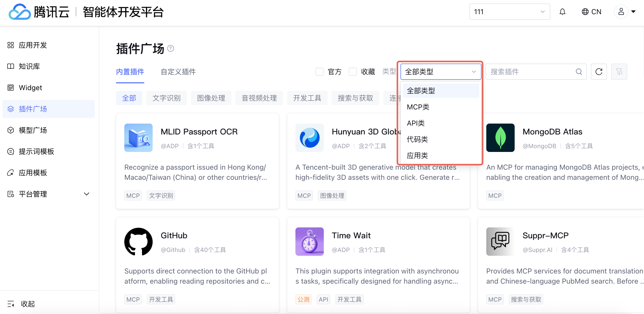
Task: Click the filter icon beside refresh
Action: 619,72
